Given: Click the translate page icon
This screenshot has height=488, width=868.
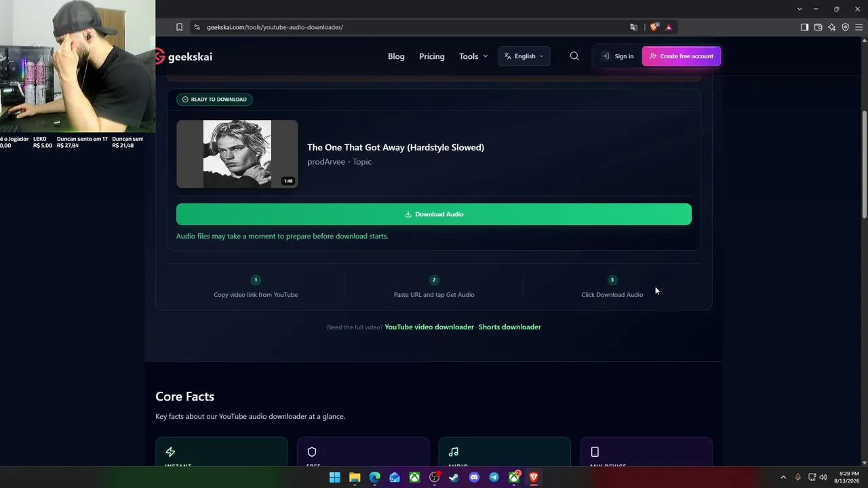Looking at the screenshot, I should pyautogui.click(x=633, y=27).
